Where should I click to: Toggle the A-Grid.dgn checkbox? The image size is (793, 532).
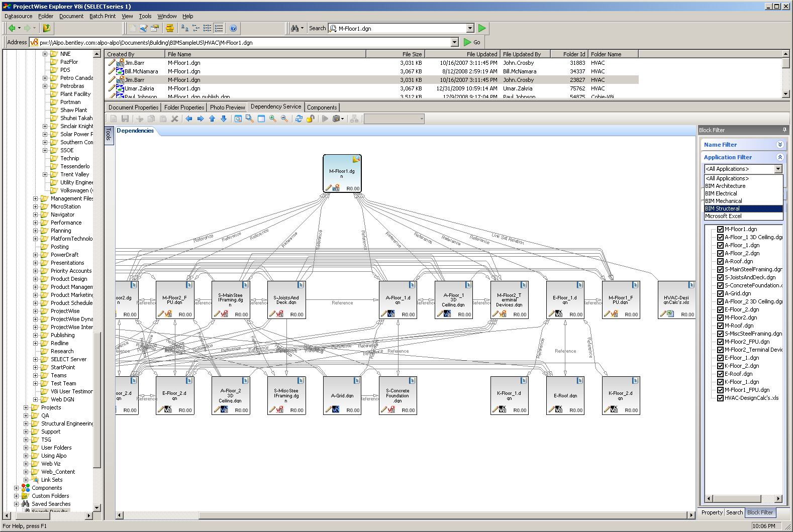(x=720, y=293)
